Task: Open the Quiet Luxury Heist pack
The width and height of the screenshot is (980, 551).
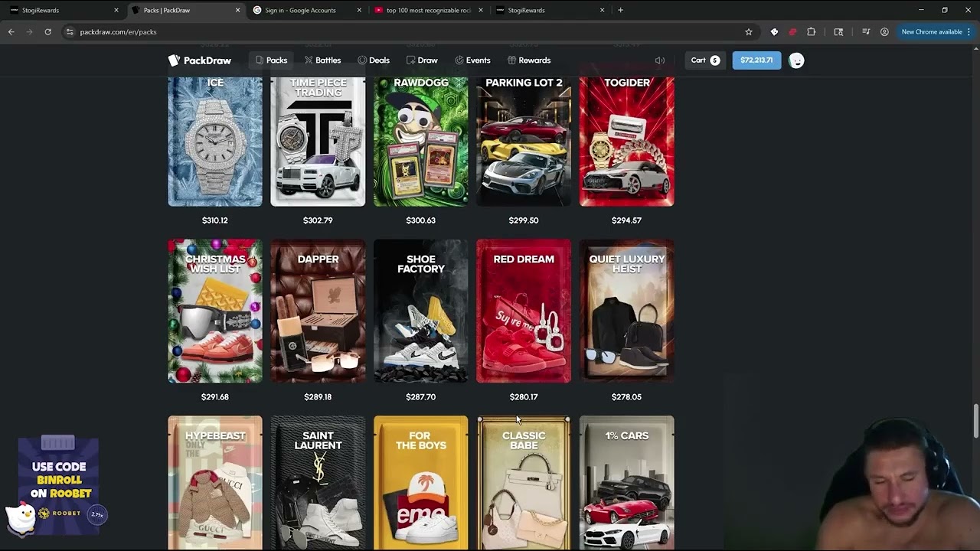Action: (626, 311)
